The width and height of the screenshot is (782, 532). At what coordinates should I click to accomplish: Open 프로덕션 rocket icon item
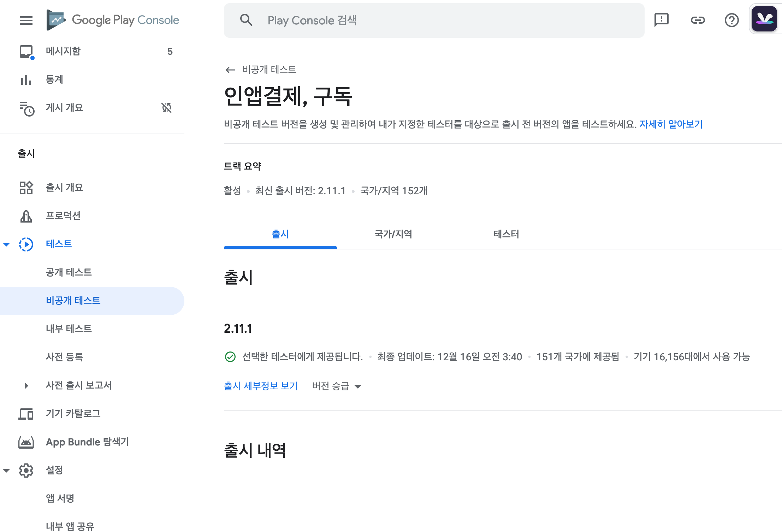(26, 216)
